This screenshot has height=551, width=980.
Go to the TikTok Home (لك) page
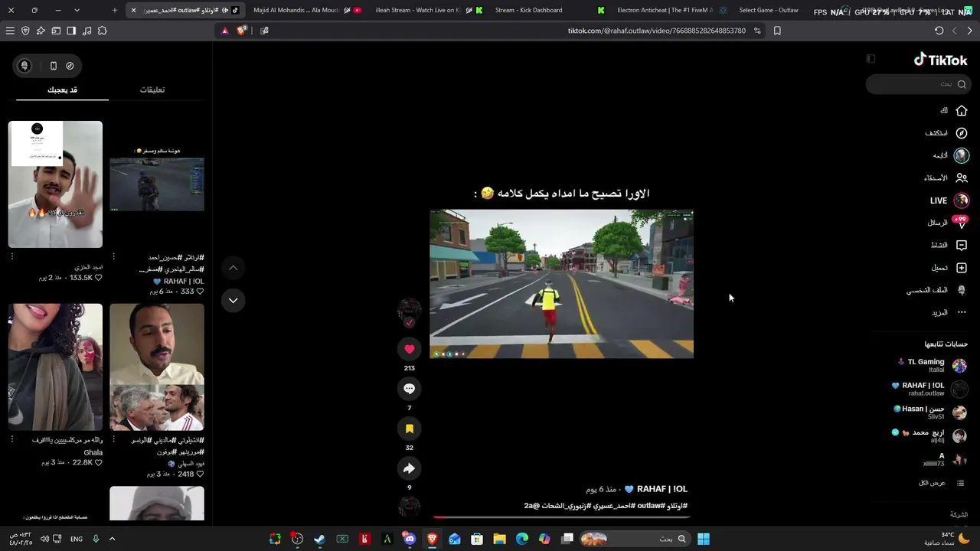[x=954, y=110]
